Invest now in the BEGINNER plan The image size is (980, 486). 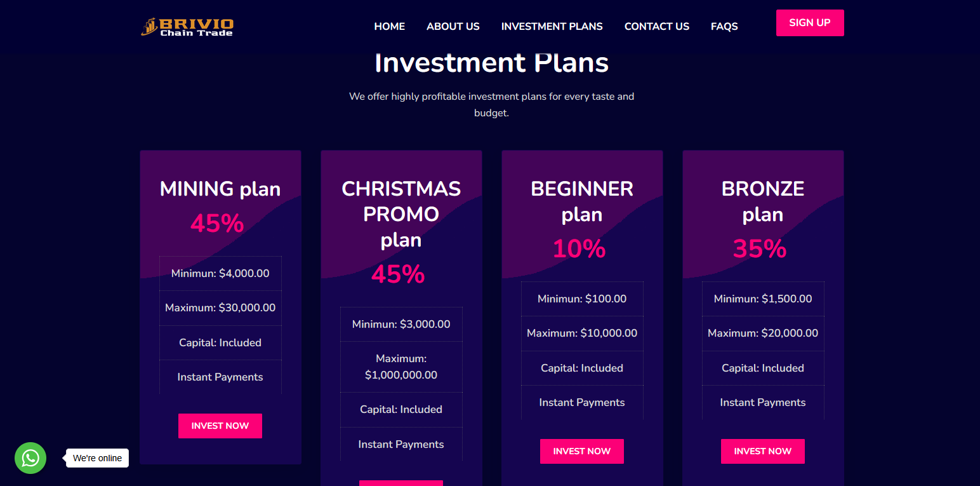(582, 451)
